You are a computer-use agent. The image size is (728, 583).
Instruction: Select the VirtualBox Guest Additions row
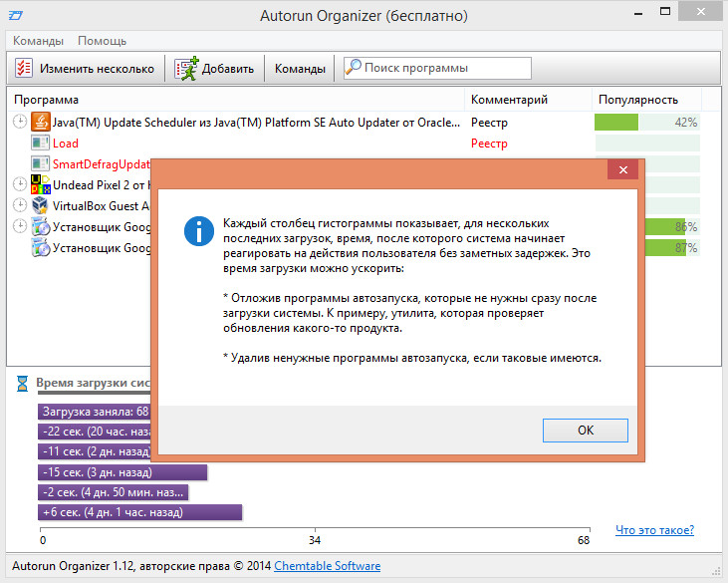pyautogui.click(x=80, y=205)
